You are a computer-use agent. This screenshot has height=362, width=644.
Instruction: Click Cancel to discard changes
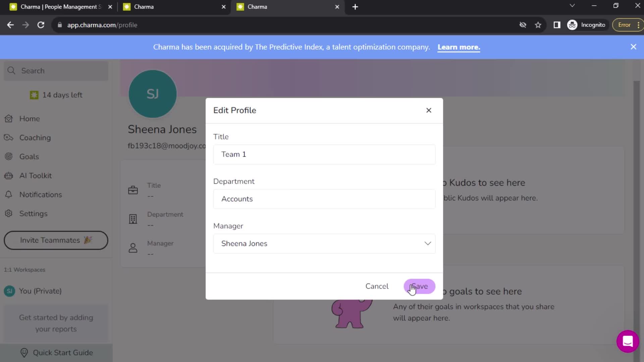point(377,286)
